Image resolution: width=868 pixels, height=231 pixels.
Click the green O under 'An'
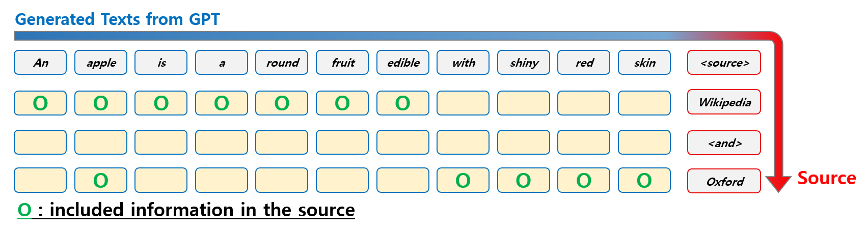pyautogui.click(x=40, y=103)
